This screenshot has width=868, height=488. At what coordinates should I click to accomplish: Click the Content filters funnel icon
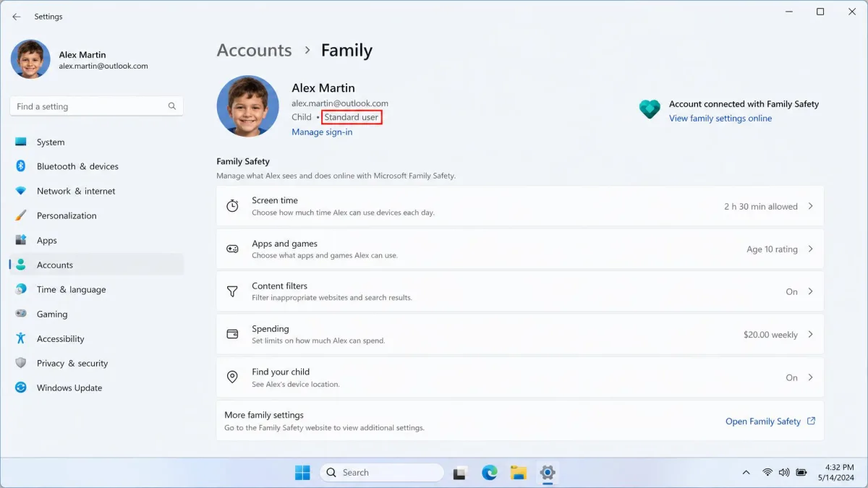click(x=232, y=291)
